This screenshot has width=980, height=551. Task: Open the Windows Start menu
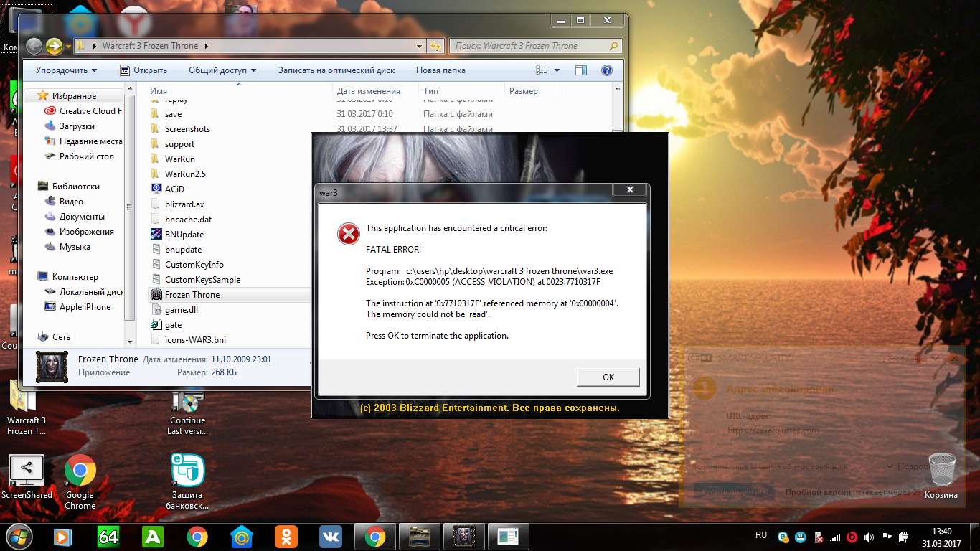[x=18, y=536]
